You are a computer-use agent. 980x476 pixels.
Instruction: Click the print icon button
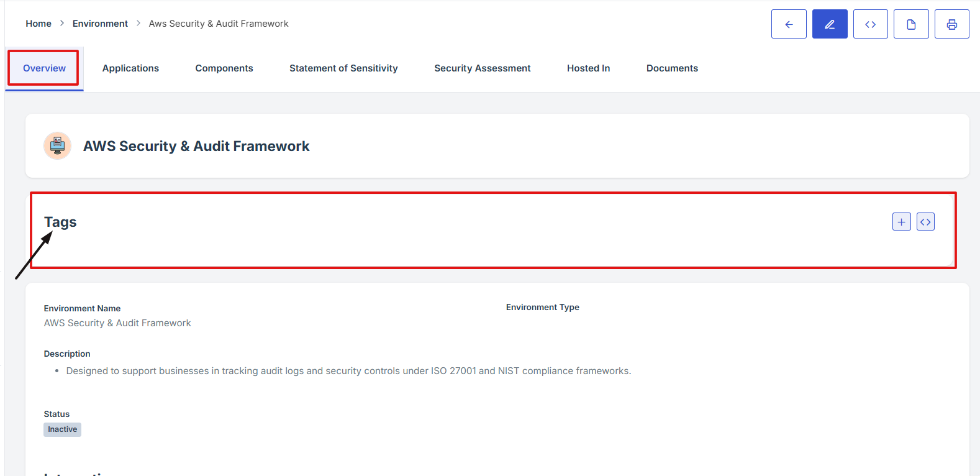pos(951,24)
